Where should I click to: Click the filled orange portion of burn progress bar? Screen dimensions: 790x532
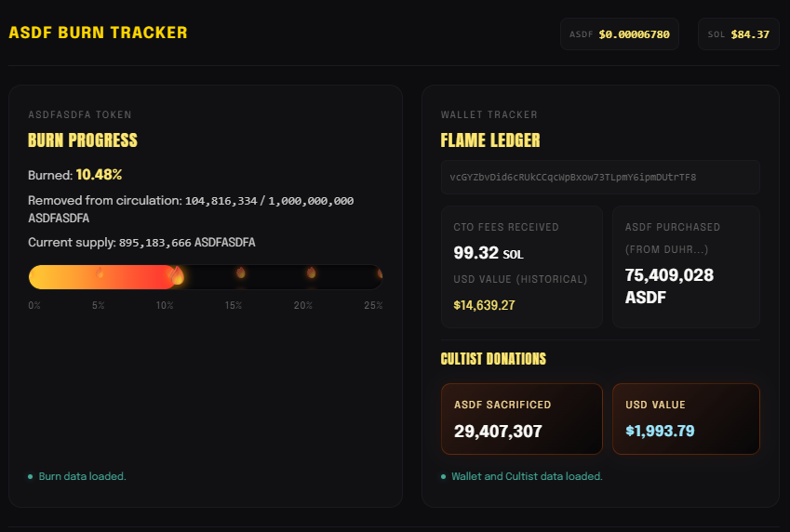[100, 277]
